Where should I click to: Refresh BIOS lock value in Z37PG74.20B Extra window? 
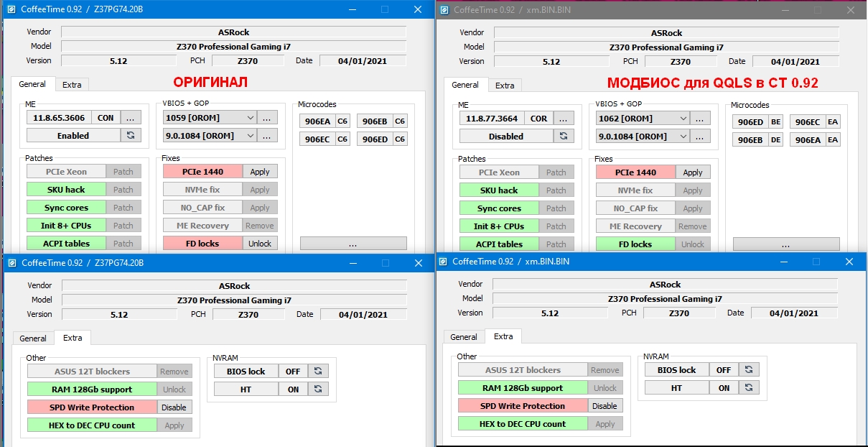click(x=318, y=372)
